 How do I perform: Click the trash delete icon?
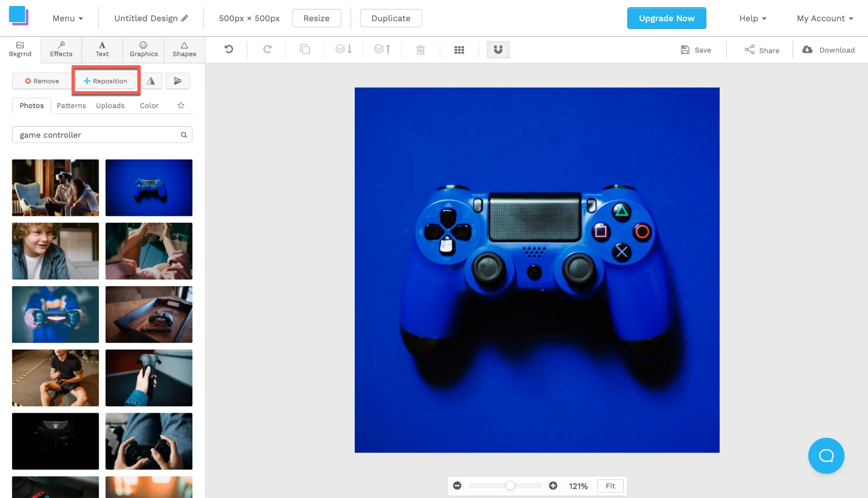(x=420, y=50)
